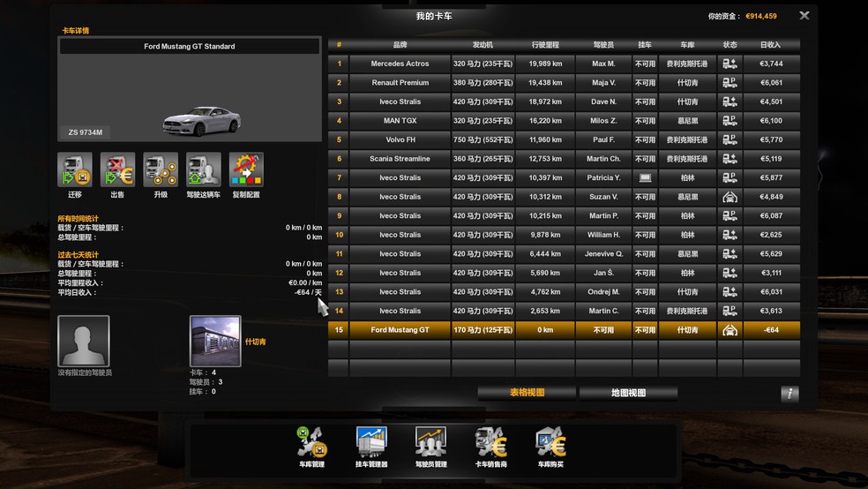The width and height of the screenshot is (868, 489).
Task: Click status icon in Martin C. row
Action: tap(730, 311)
